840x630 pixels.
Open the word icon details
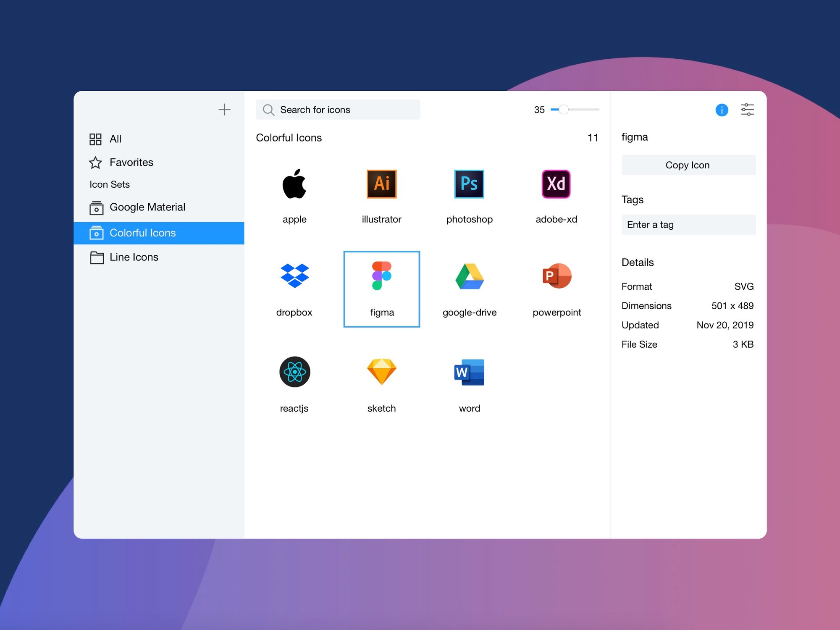469,372
